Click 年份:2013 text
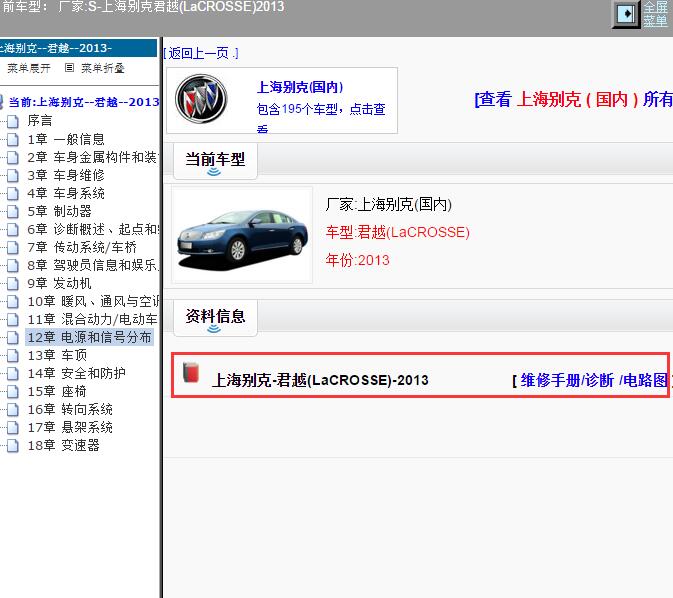This screenshot has width=673, height=598. click(358, 260)
